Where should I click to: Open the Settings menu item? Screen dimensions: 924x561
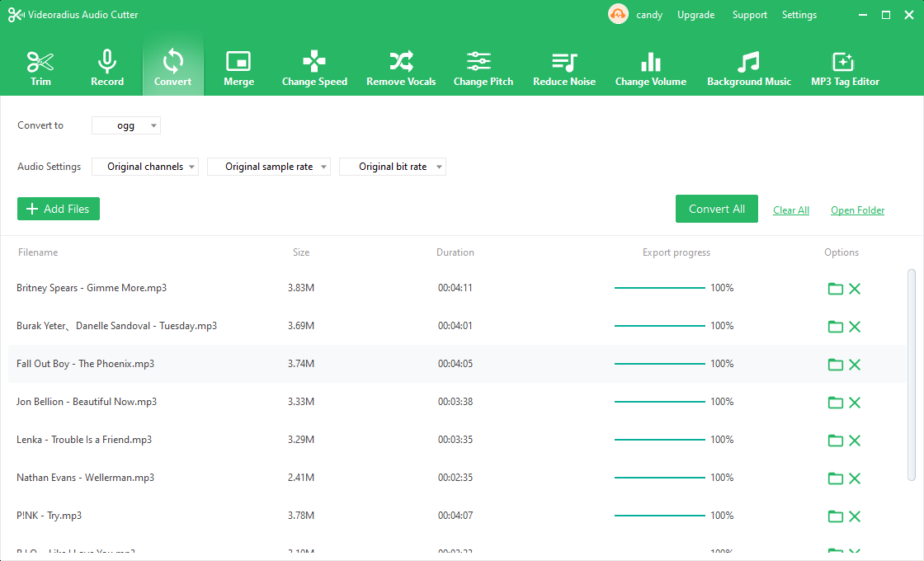(799, 15)
